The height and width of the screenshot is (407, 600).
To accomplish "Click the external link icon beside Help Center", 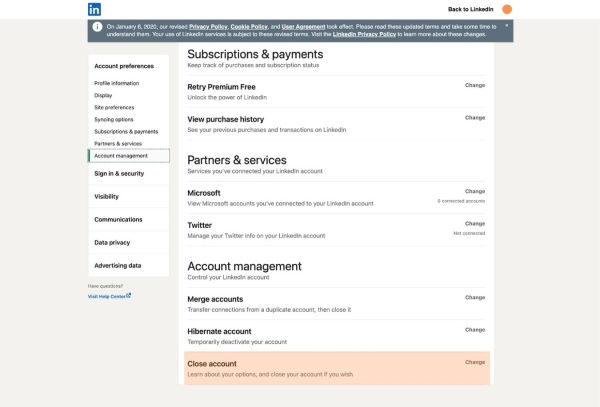I will coord(129,295).
